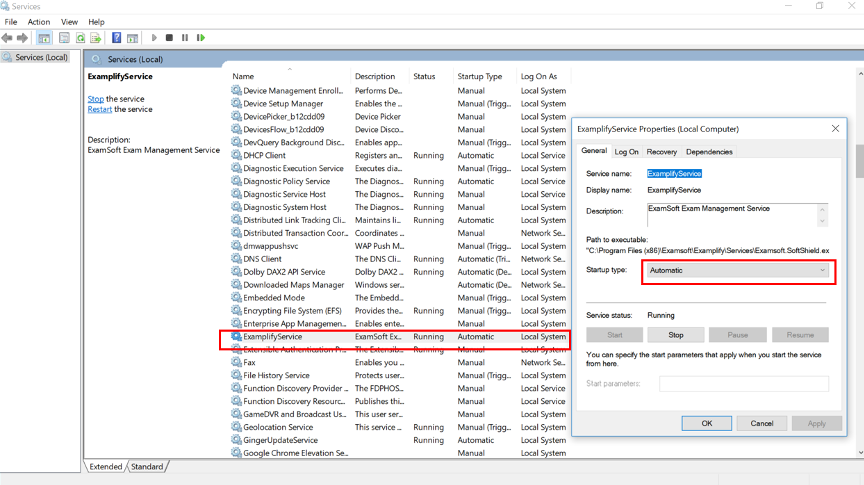Close the ExamplifyService Properties dialog
Screen dimensions: 864x485
pyautogui.click(x=835, y=128)
